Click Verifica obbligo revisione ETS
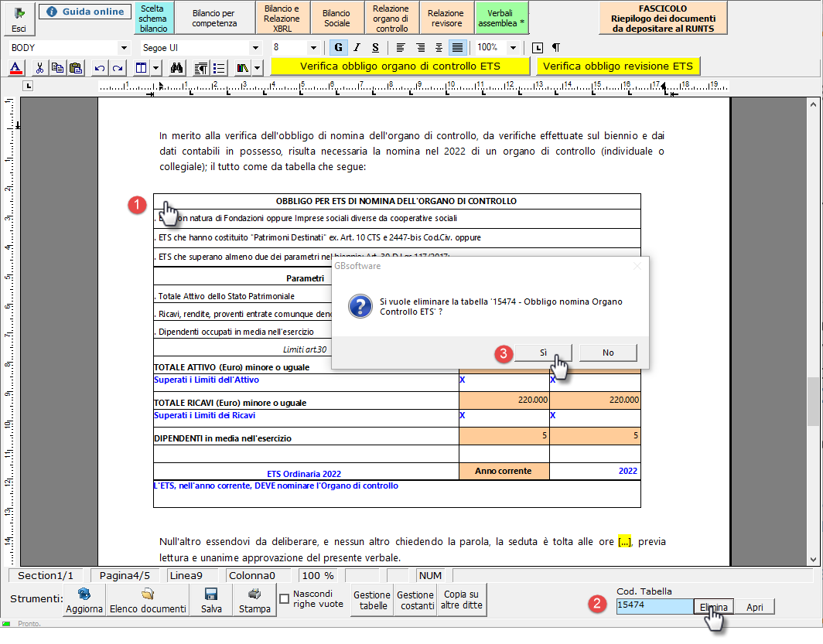Viewport: 823px width, 644px height. click(x=618, y=66)
